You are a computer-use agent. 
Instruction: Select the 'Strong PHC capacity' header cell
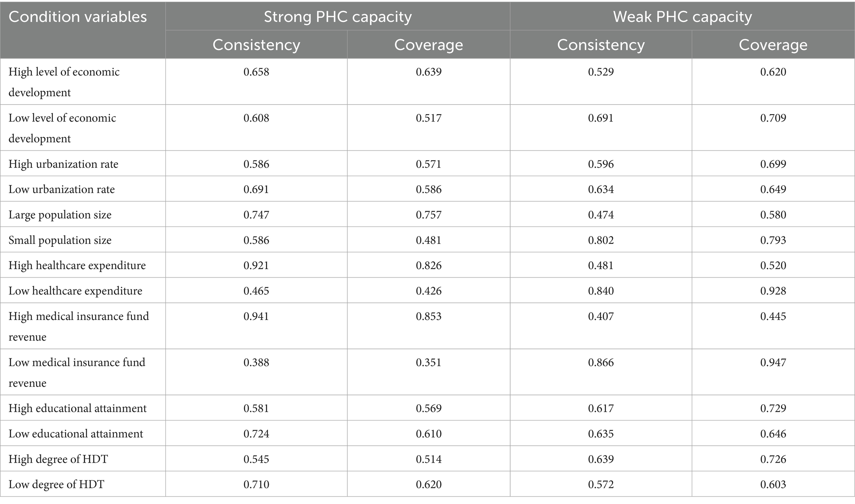[338, 17]
